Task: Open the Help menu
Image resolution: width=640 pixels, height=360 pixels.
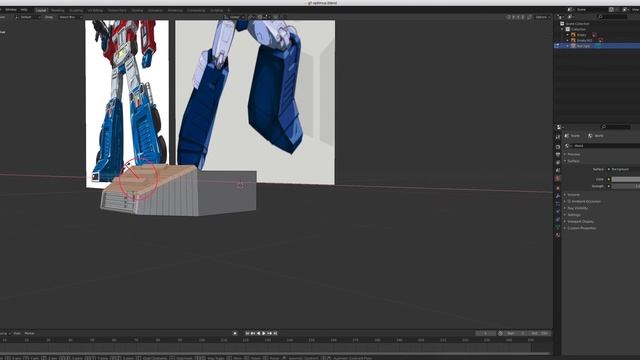Action: 24,9
